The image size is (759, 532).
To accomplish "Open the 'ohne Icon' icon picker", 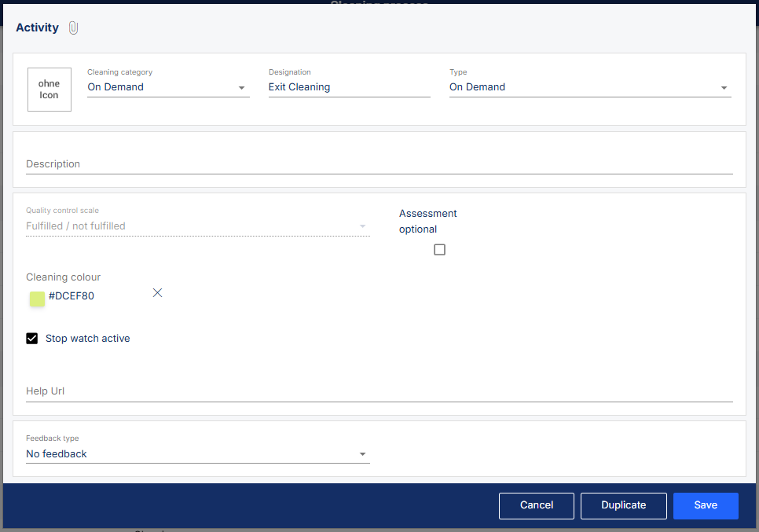I will (49, 90).
